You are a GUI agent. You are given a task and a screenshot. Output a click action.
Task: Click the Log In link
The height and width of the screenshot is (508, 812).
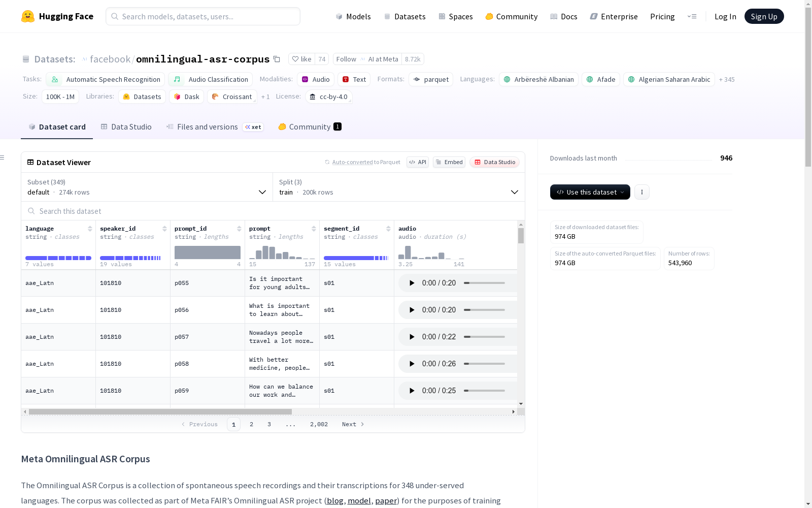point(725,16)
